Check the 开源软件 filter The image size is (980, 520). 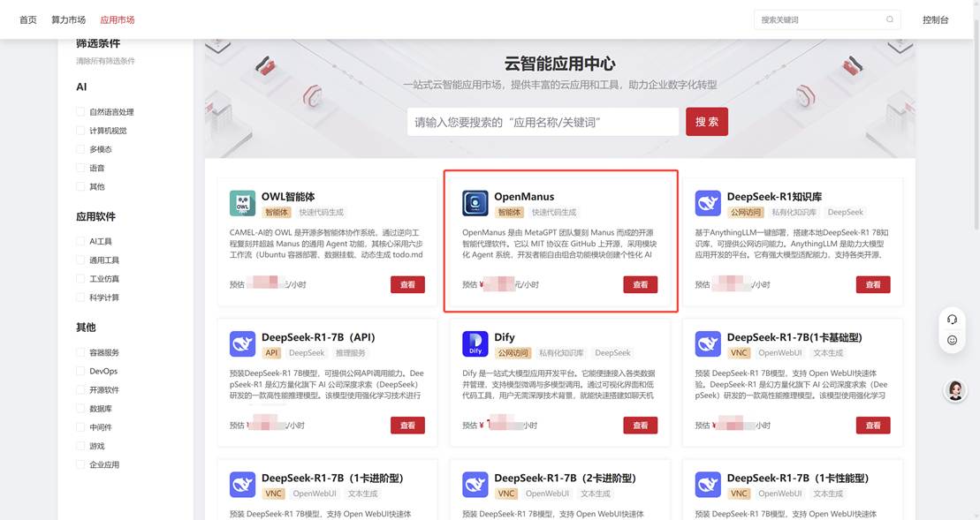click(80, 389)
